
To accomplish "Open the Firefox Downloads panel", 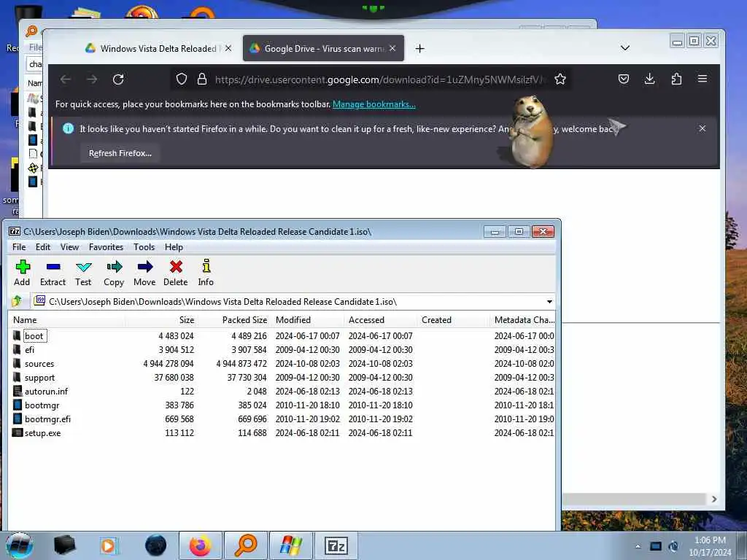I will pyautogui.click(x=650, y=79).
